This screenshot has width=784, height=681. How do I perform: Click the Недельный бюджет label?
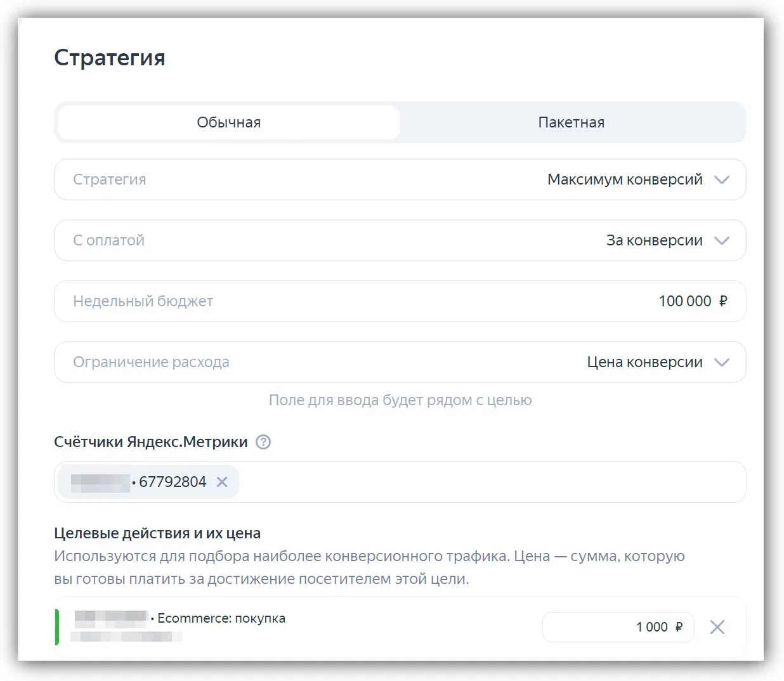[x=143, y=301]
